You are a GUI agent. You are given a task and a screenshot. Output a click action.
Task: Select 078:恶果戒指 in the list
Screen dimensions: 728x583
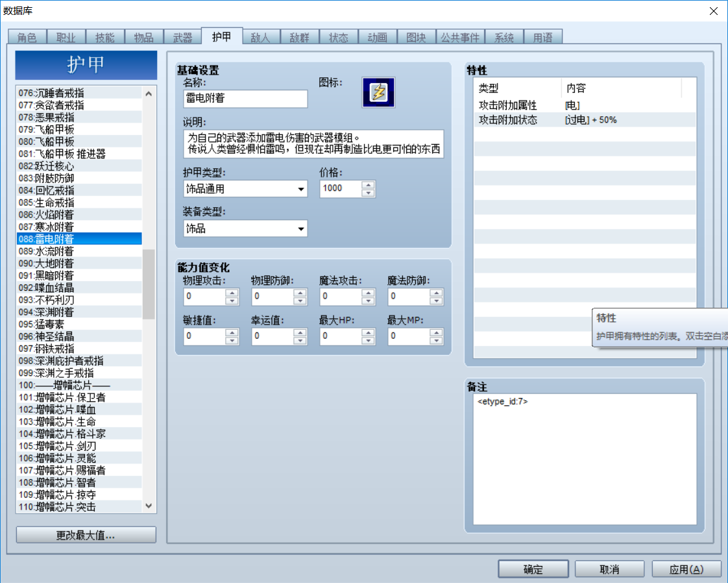[x=79, y=117]
